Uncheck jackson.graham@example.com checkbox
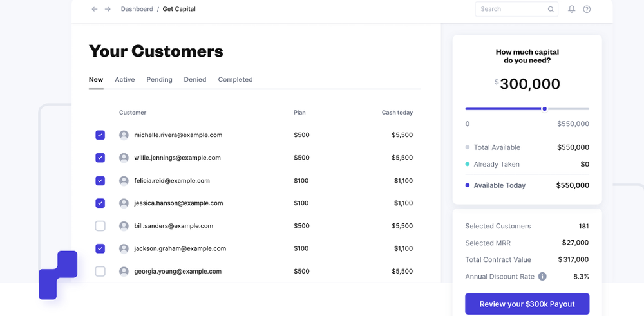Screen dimensions: 644x316 100,248
